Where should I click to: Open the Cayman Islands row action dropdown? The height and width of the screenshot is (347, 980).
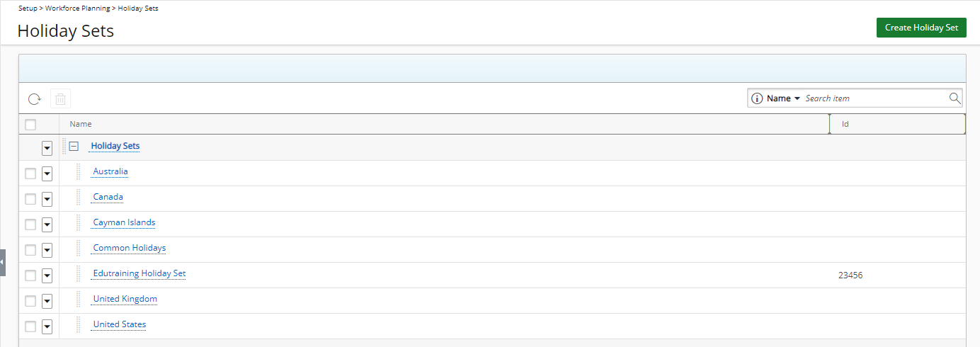pos(47,224)
